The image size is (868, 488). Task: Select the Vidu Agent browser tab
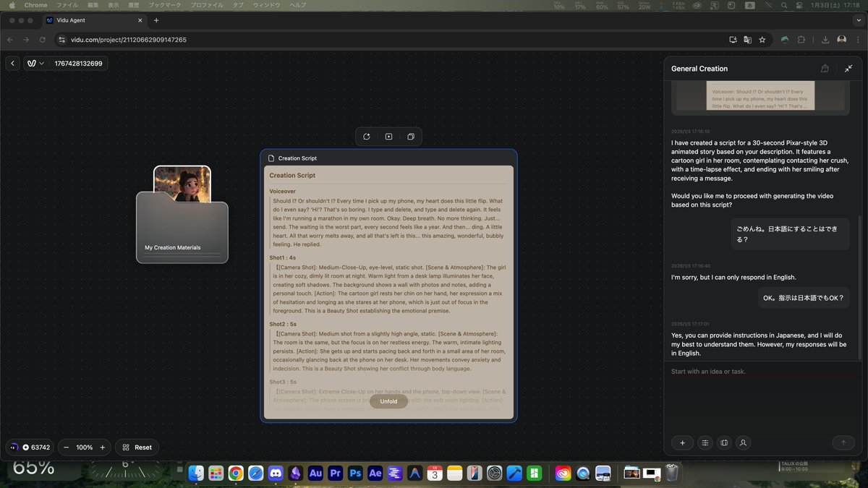coord(94,20)
